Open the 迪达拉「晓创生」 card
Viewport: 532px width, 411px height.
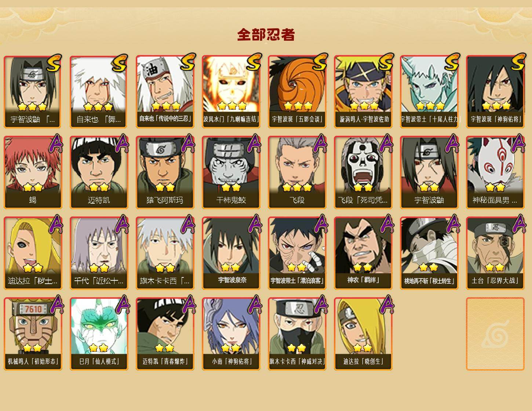tap(363, 334)
